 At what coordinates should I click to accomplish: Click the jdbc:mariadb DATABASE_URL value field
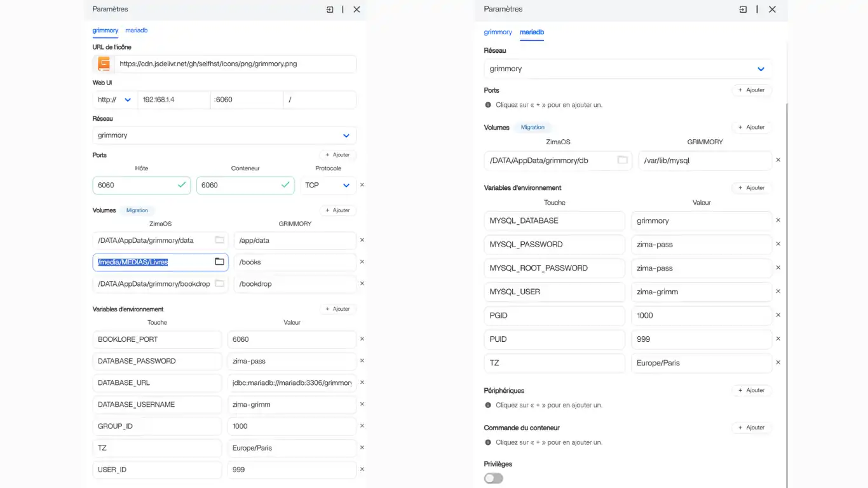click(292, 383)
